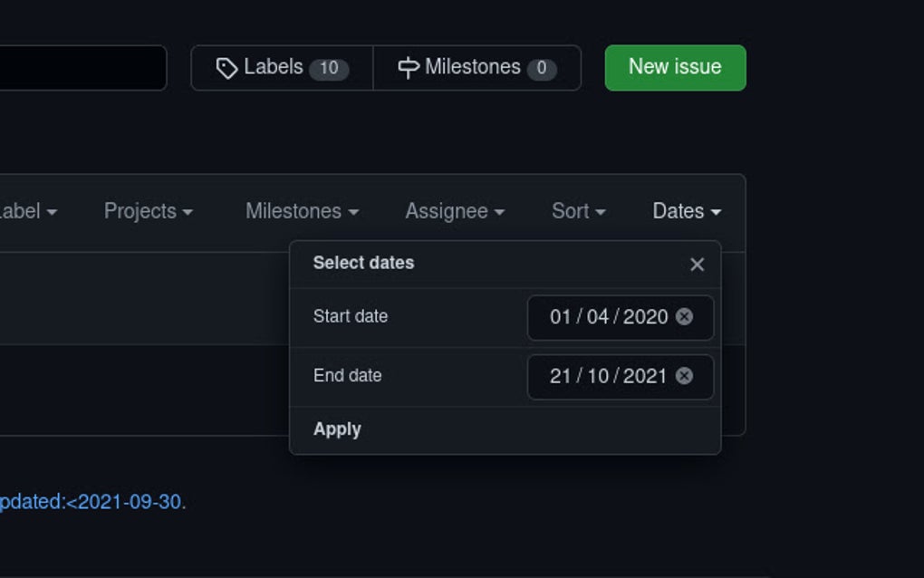Clear the end date using its circled X icon
The image size is (924, 578).
[686, 376]
